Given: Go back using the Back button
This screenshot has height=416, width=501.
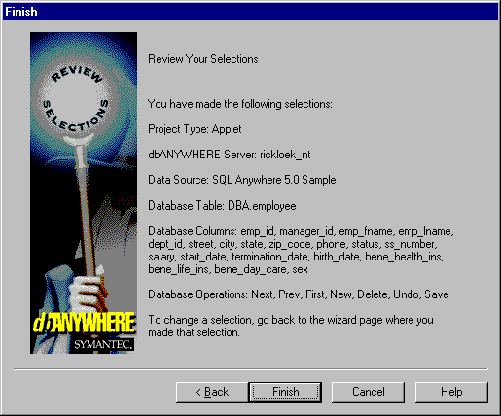Looking at the screenshot, I should 212,392.
